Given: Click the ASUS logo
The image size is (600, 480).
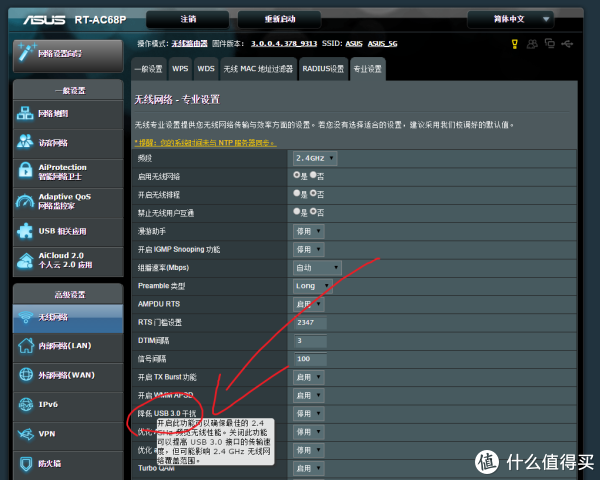Looking at the screenshot, I should (x=44, y=20).
